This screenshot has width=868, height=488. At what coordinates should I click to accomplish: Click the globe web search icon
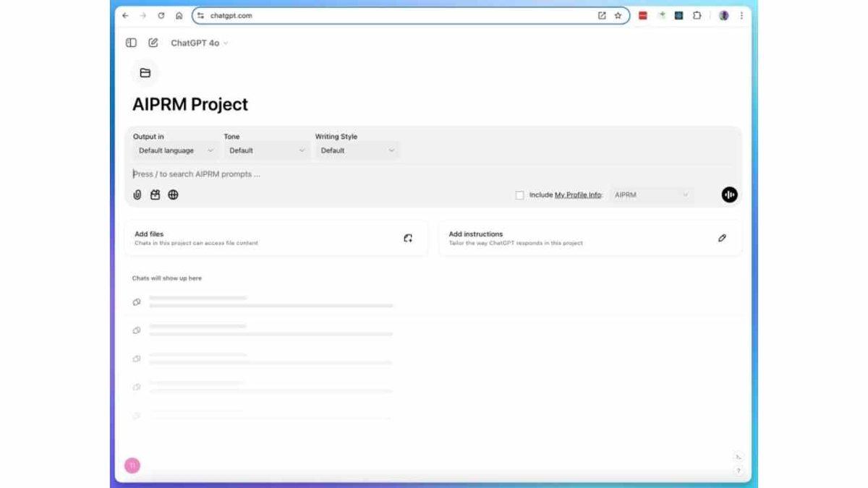[x=173, y=194]
